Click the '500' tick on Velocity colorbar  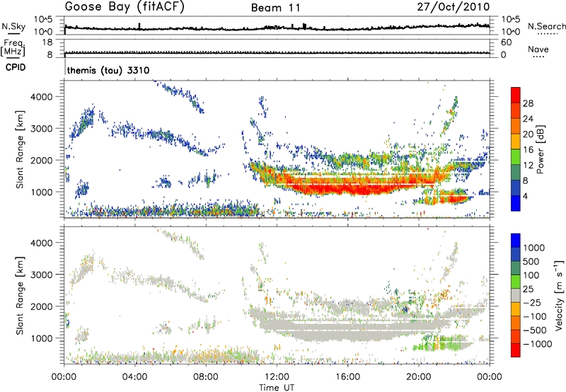pos(531,261)
